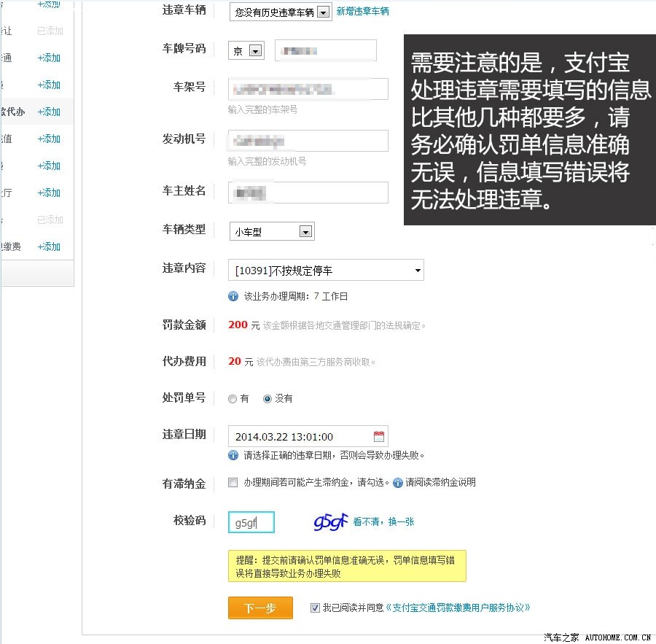Click +添加 next to 缴费 in sidebar
Image resolution: width=656 pixels, height=644 pixels.
click(x=49, y=247)
